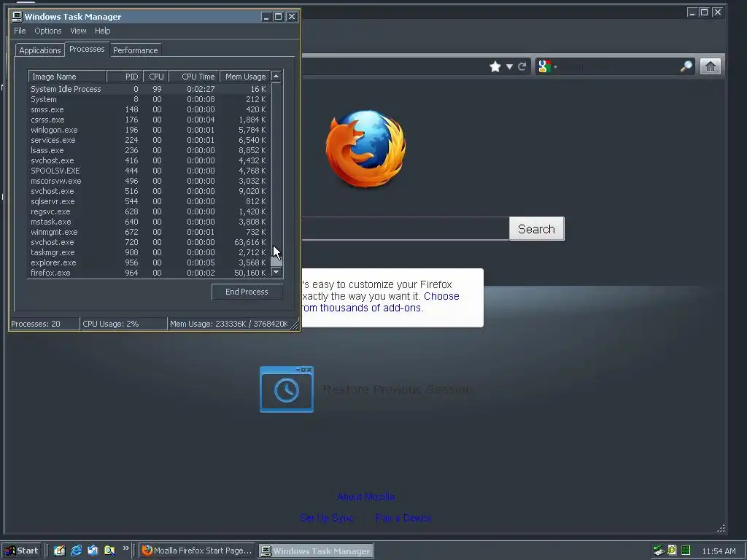The image size is (747, 560).
Task: Click the Firefox logo on start page
Action: [366, 148]
